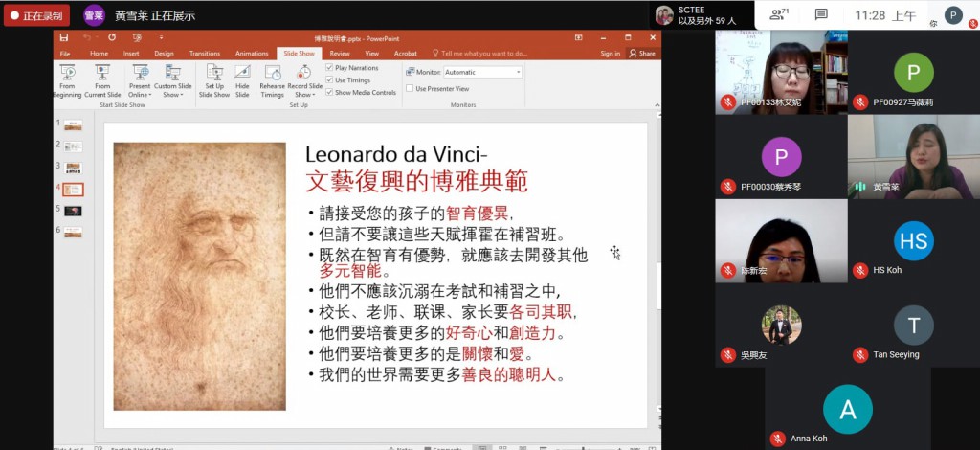Click the Record Slide Show icon

click(304, 73)
